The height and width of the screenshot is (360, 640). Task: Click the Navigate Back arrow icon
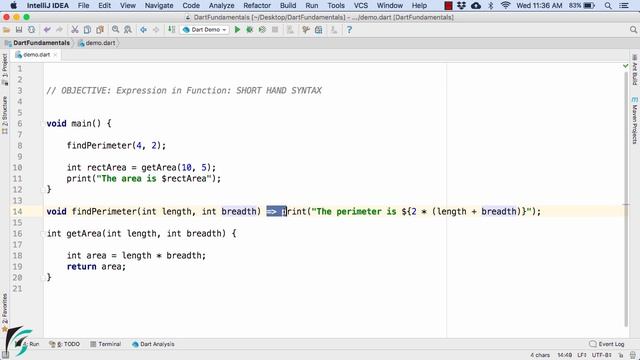[x=144, y=30]
